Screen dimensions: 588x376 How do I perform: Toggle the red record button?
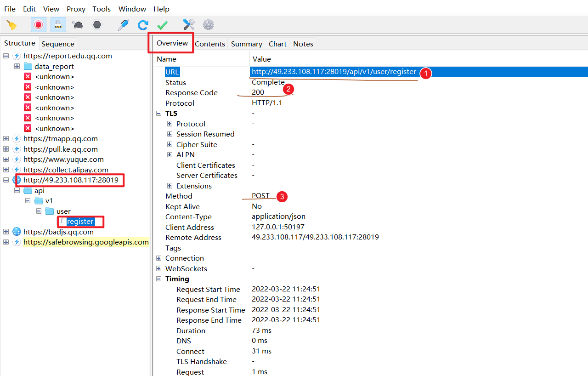39,25
